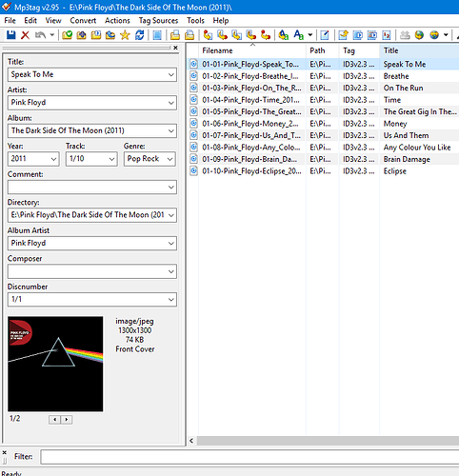Click the globe Tag Sources icon with dropdown
The height and width of the screenshot is (476, 459).
coord(434,35)
